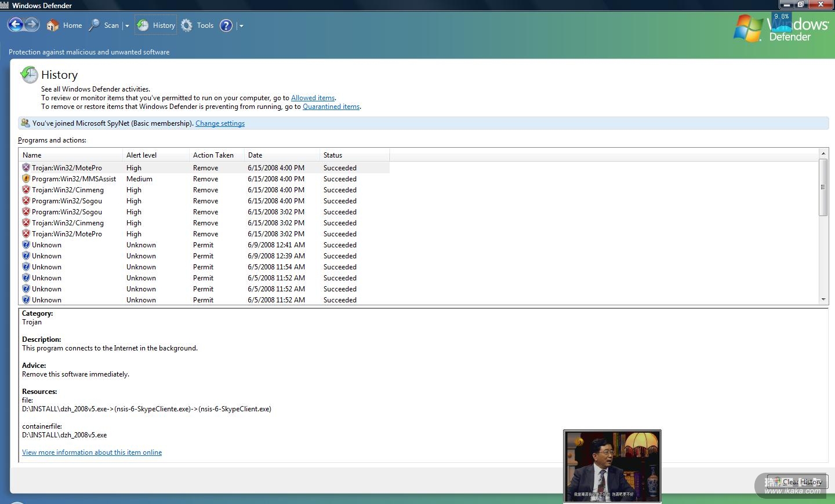This screenshot has height=504, width=835.
Task: Click the Forward navigation arrow
Action: (32, 25)
